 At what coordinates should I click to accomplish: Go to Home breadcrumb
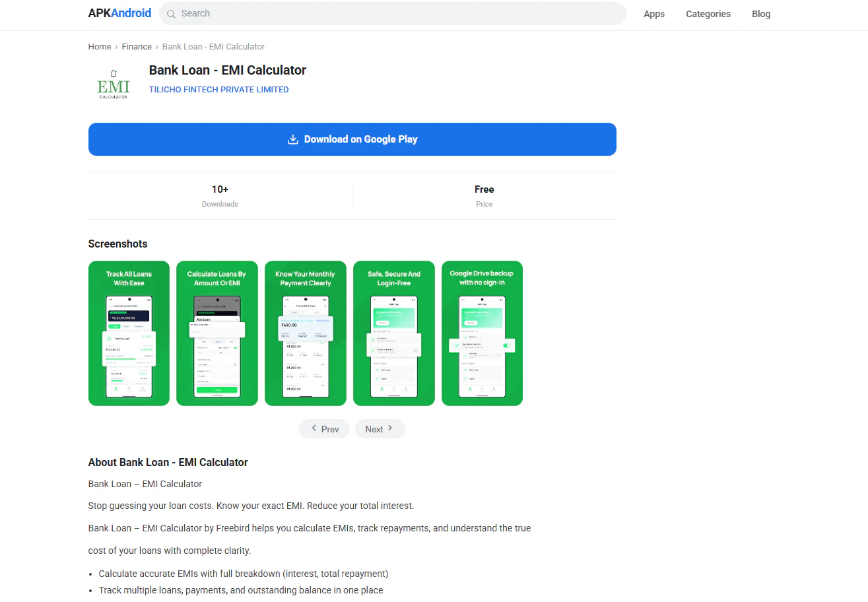100,47
